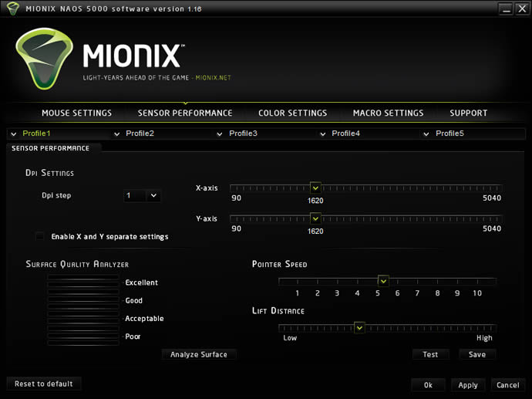Enable X and Y separate settings checkbox

click(39, 236)
